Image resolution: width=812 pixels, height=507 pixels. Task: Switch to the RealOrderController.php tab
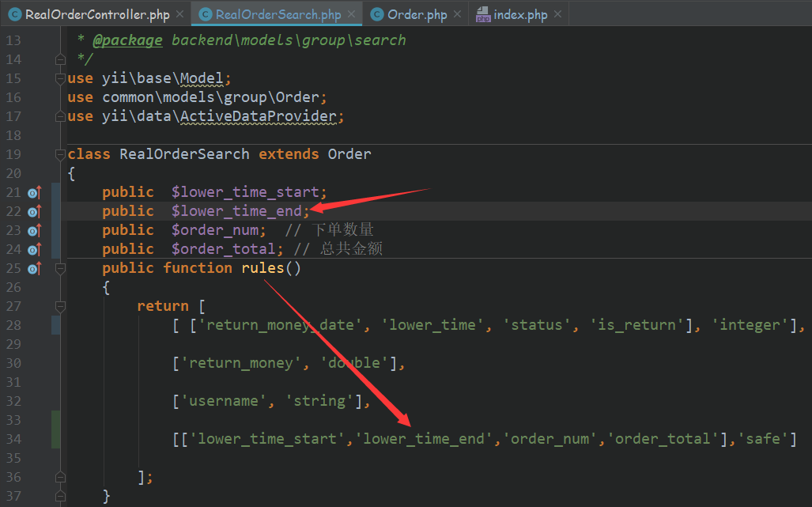click(96, 14)
